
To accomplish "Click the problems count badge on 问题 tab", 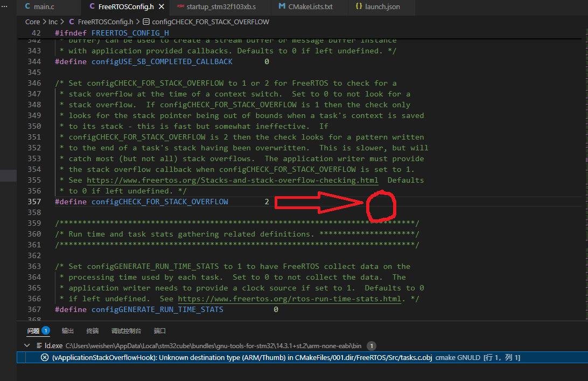I will tap(45, 330).
